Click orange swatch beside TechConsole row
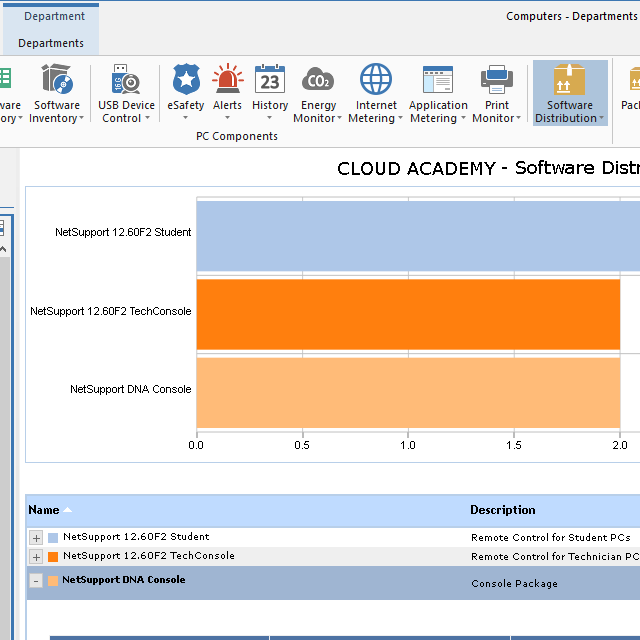Screen dimensions: 640x640 [x=53, y=557]
